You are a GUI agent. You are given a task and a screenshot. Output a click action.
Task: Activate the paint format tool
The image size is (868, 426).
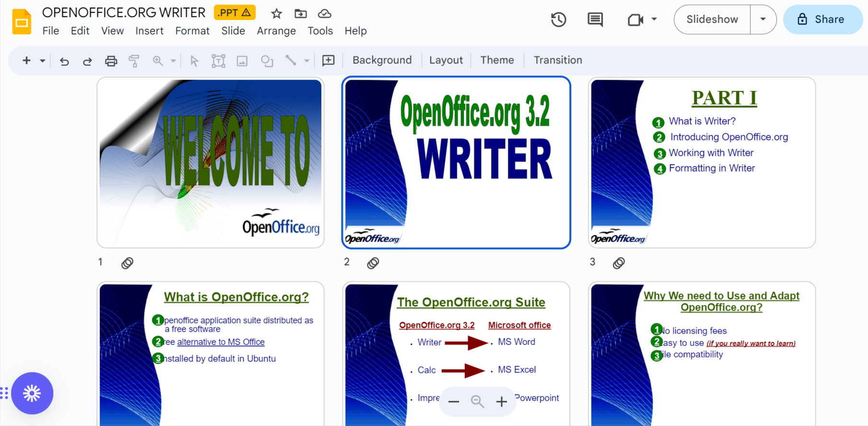[134, 61]
